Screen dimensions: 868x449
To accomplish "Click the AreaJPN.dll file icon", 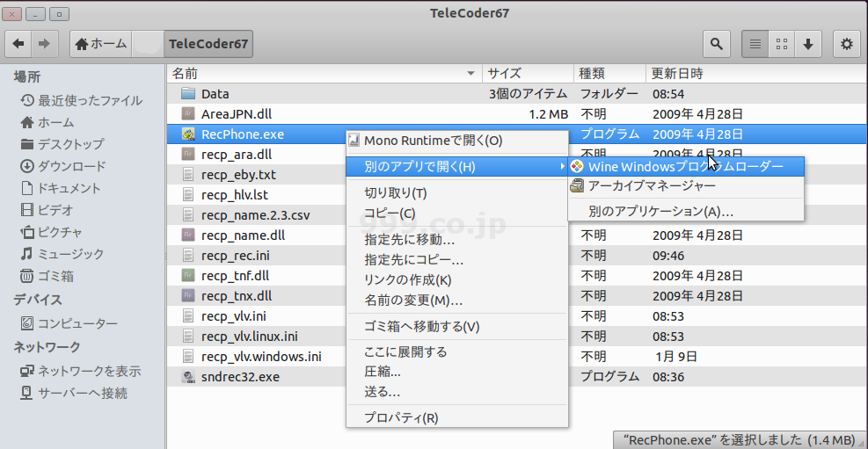I will [189, 114].
